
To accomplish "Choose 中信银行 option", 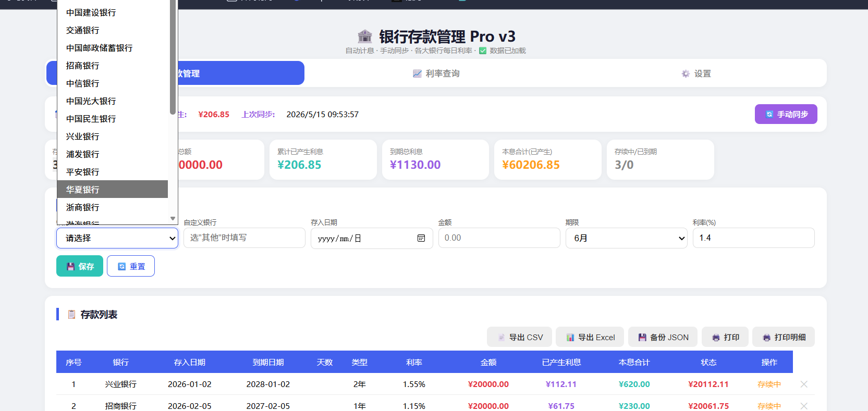I will (113, 83).
